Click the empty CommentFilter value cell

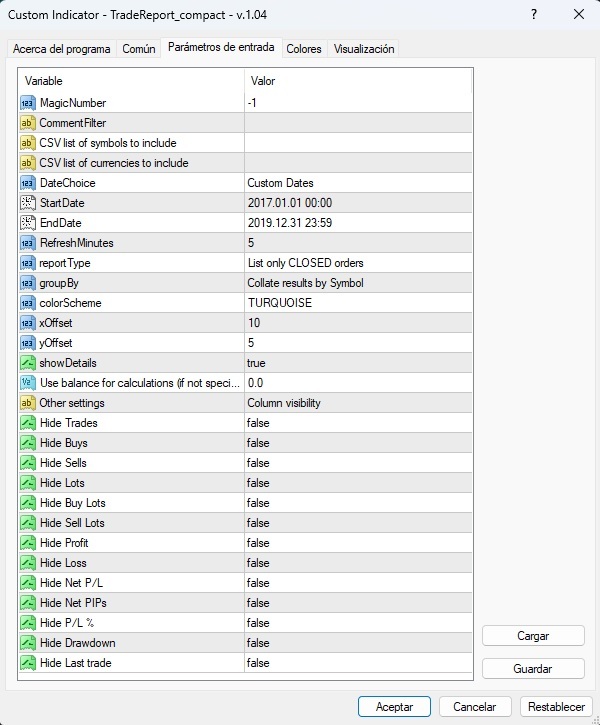click(x=358, y=123)
